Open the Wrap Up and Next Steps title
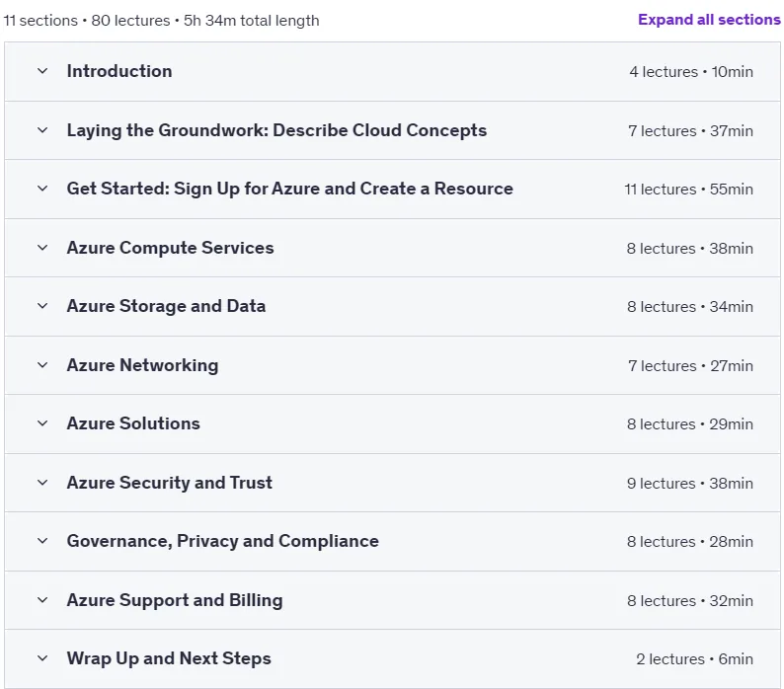 tap(169, 658)
